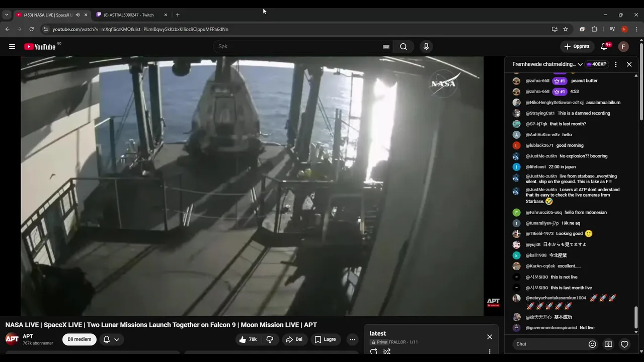This screenshot has height=362, width=644.
Task: Open Super Chat dollar icon
Action: click(608, 344)
